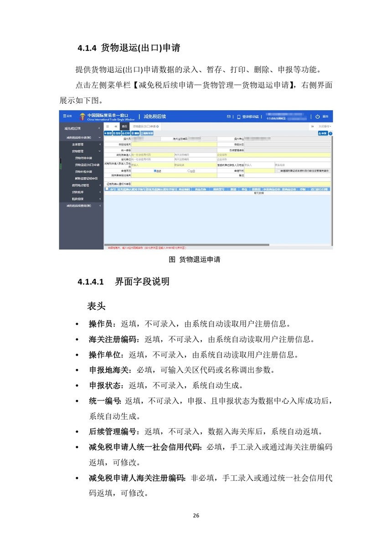Click the 减免税申请人联系人 field
Screen dimensions: 392x554
tap(152, 165)
